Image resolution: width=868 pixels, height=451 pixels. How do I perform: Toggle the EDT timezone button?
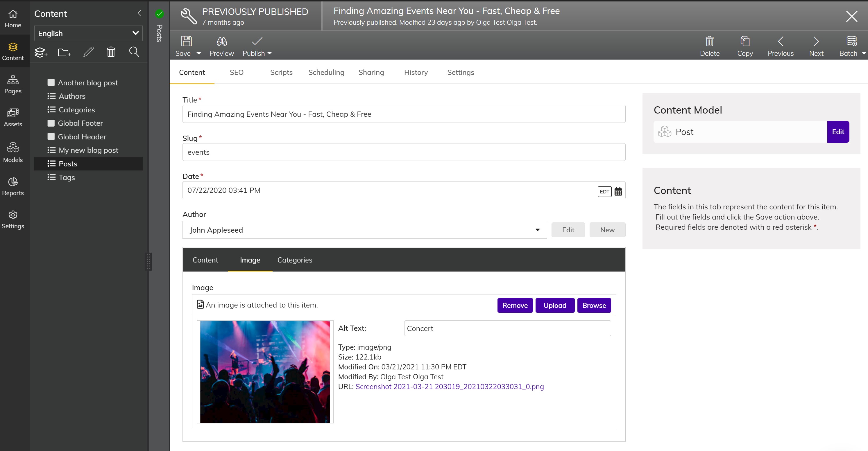coord(604,191)
